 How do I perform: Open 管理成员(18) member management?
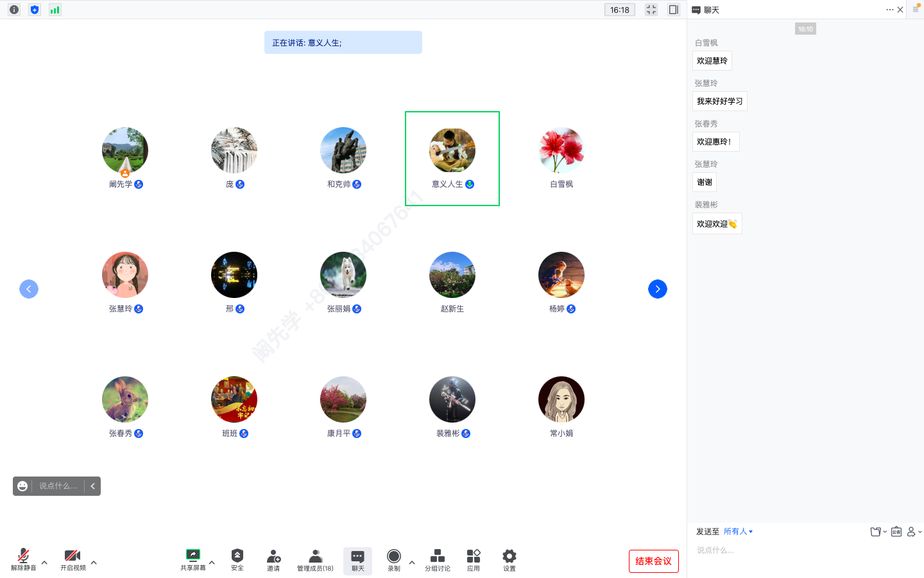[x=315, y=559]
